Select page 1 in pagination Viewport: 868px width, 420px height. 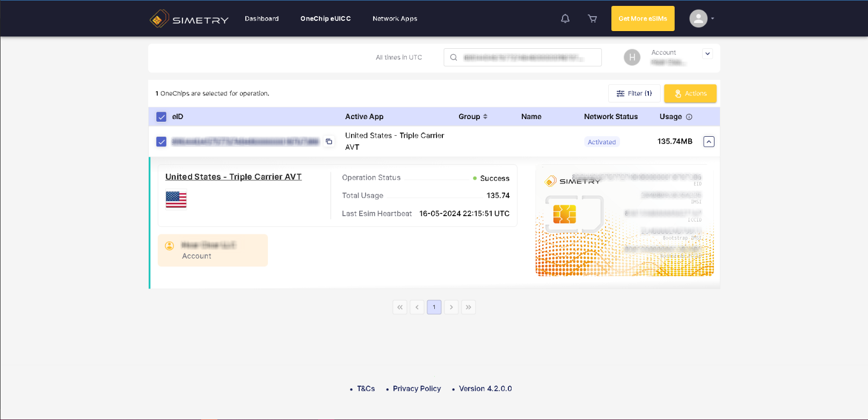point(434,307)
